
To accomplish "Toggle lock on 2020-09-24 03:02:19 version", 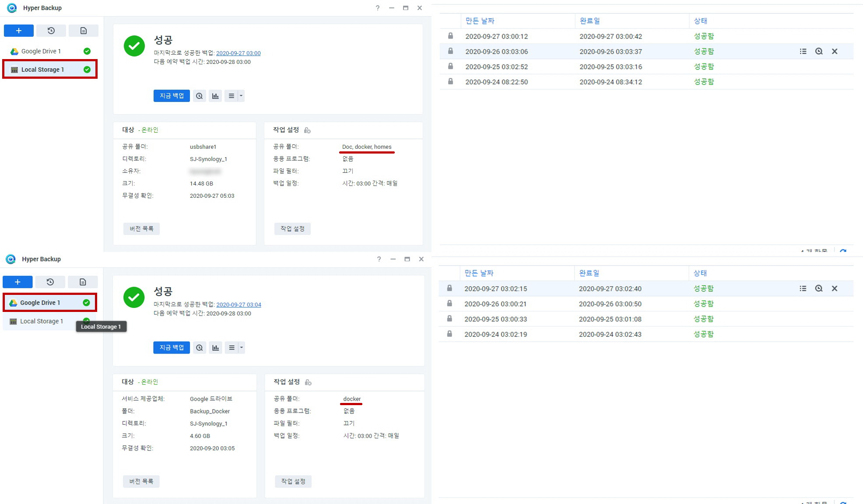I will coord(449,334).
